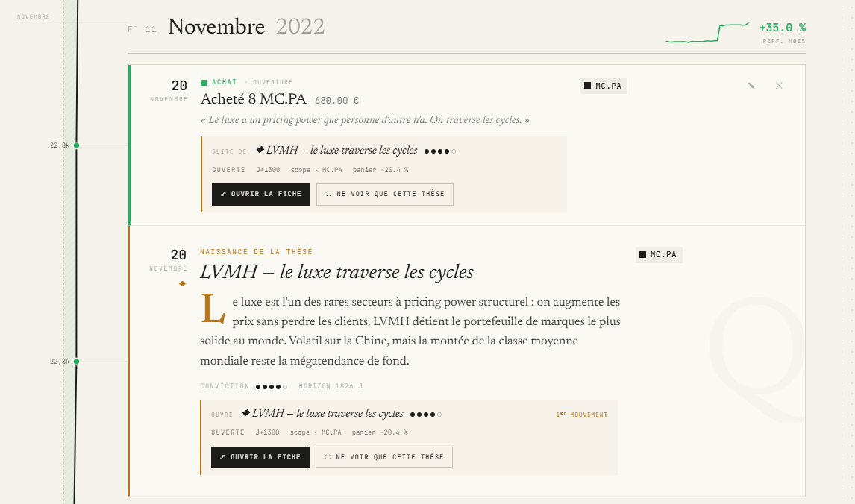This screenshot has height=504, width=855.
Task: Click the +35.0 % performance value
Action: pyautogui.click(x=782, y=28)
